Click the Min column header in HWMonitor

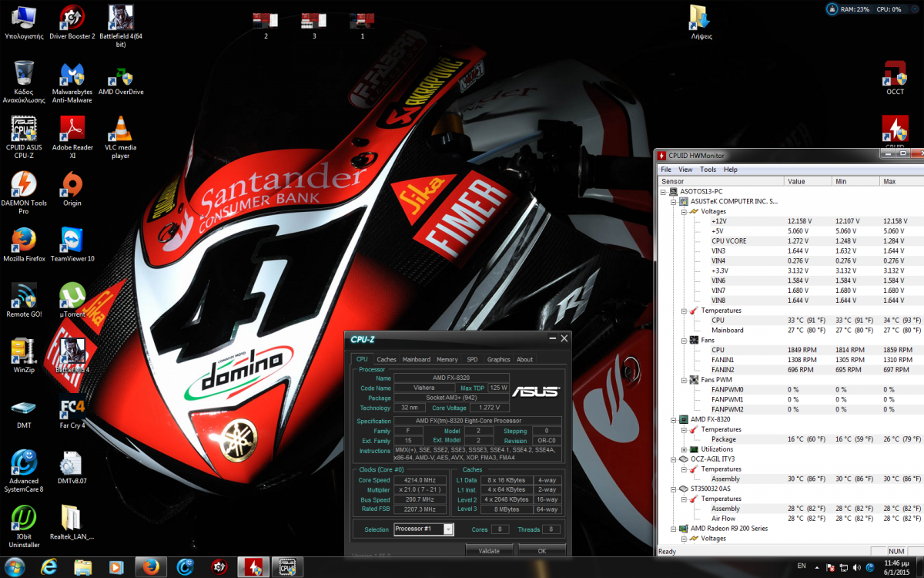(855, 181)
